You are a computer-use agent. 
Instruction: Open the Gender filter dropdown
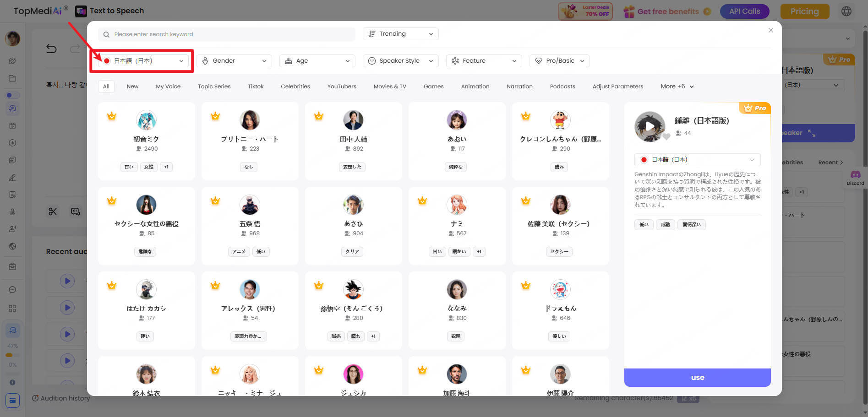point(234,61)
